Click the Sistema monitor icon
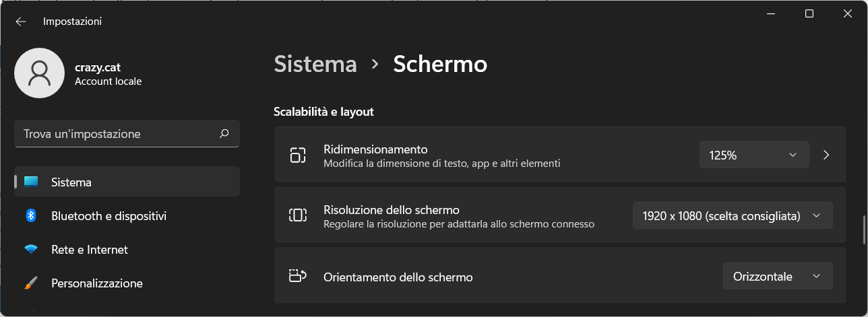This screenshot has width=868, height=317. click(31, 182)
